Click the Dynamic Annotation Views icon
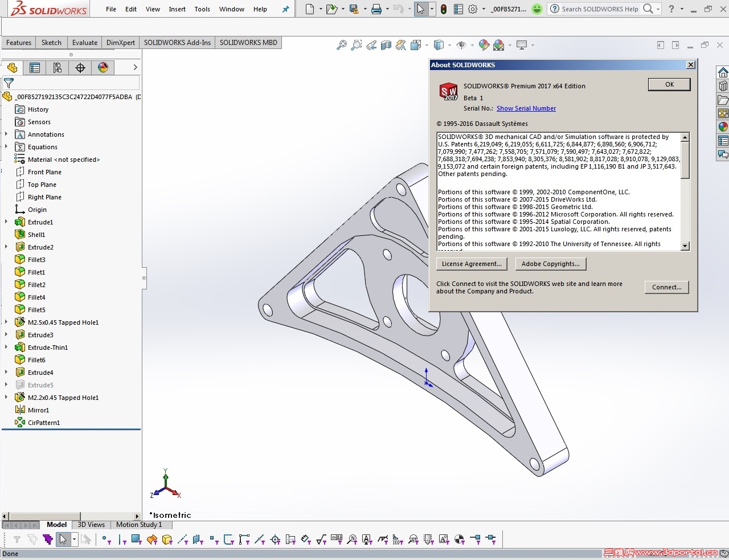 401,45
